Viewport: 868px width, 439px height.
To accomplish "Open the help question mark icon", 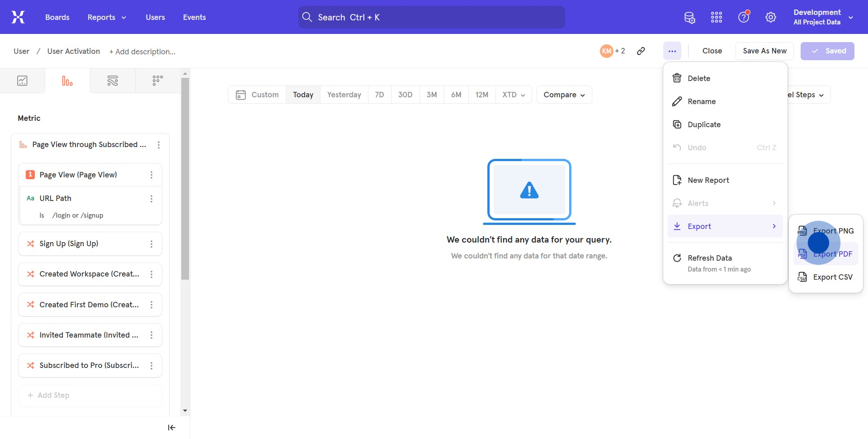I will (x=744, y=17).
